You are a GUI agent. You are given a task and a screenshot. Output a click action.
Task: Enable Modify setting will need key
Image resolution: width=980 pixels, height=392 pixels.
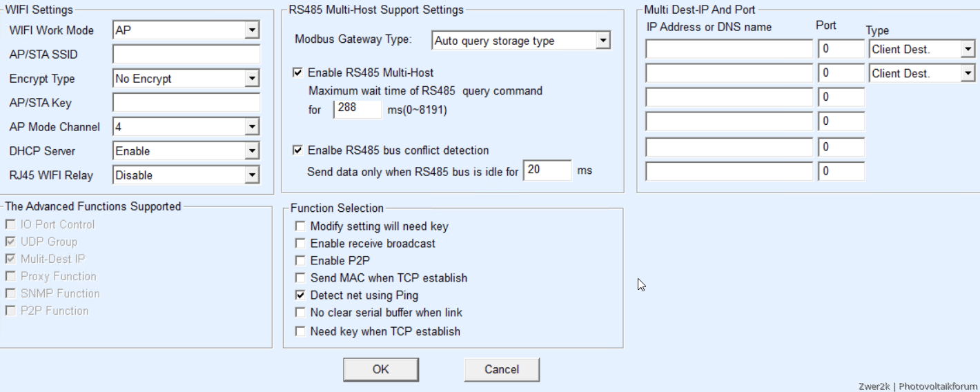click(300, 226)
